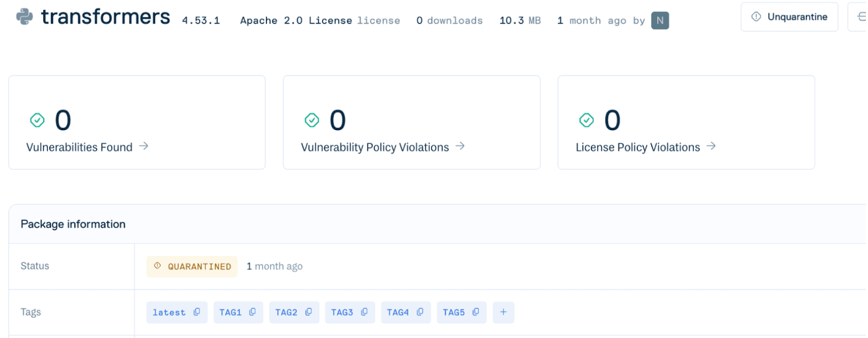Click the green check icon in Vulnerabilities card
Viewport: 868px width, 338px height.
(37, 120)
